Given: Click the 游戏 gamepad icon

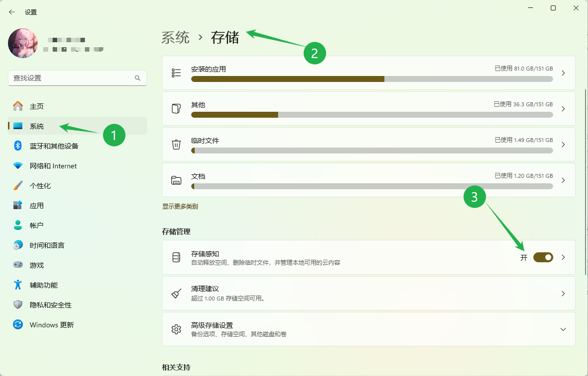Looking at the screenshot, I should tap(17, 265).
